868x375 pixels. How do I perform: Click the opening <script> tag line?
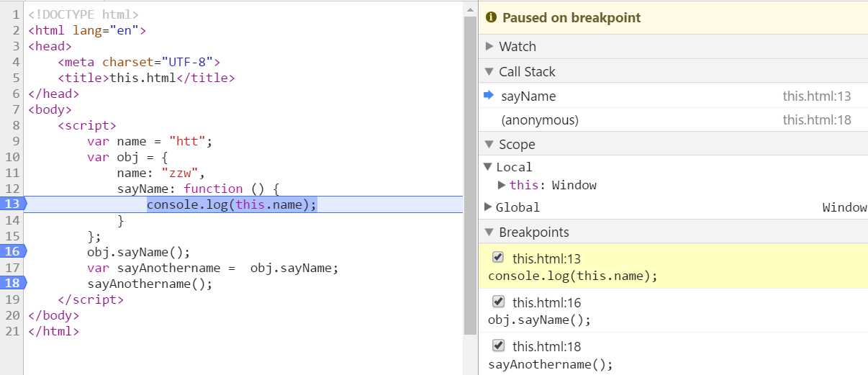click(87, 125)
